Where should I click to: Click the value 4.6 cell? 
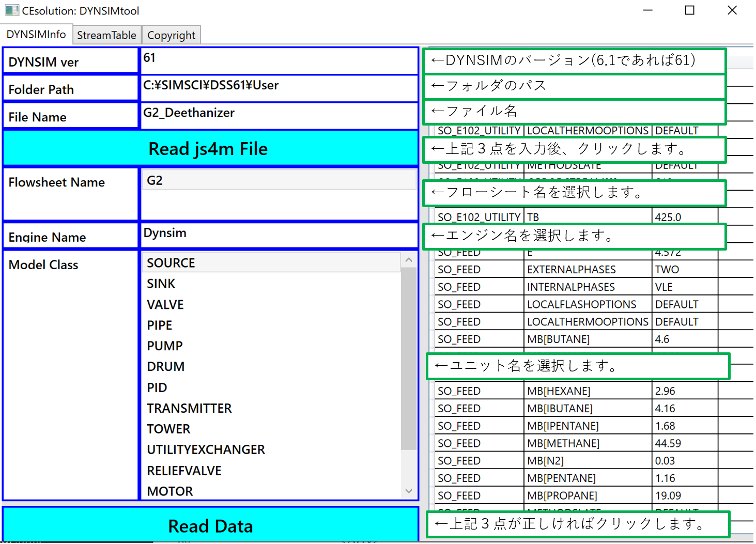coord(685,339)
